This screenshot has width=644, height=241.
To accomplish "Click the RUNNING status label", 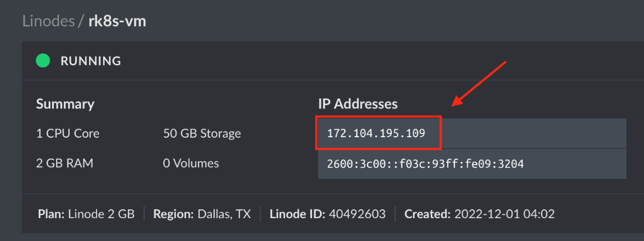I will [x=91, y=60].
